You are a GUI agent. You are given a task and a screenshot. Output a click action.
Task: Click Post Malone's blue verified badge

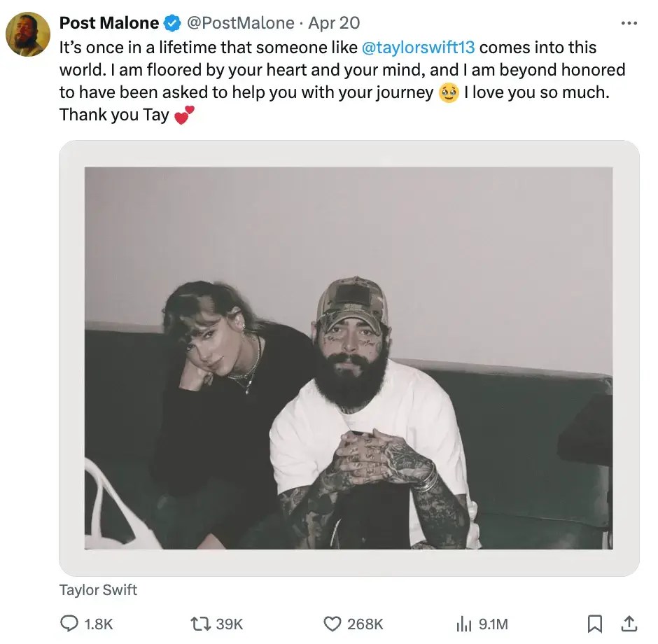click(170, 22)
